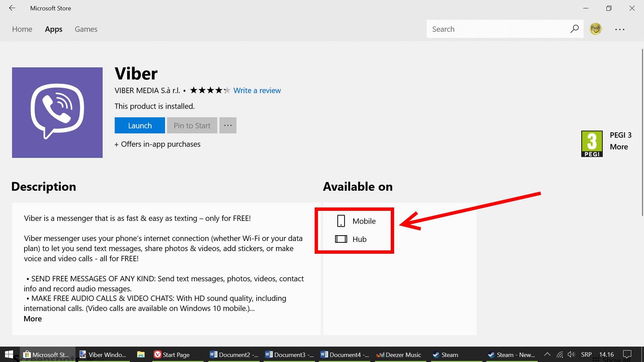Viewport: 644px width, 362px height.
Task: Click the star rating for Viber
Action: click(x=210, y=90)
